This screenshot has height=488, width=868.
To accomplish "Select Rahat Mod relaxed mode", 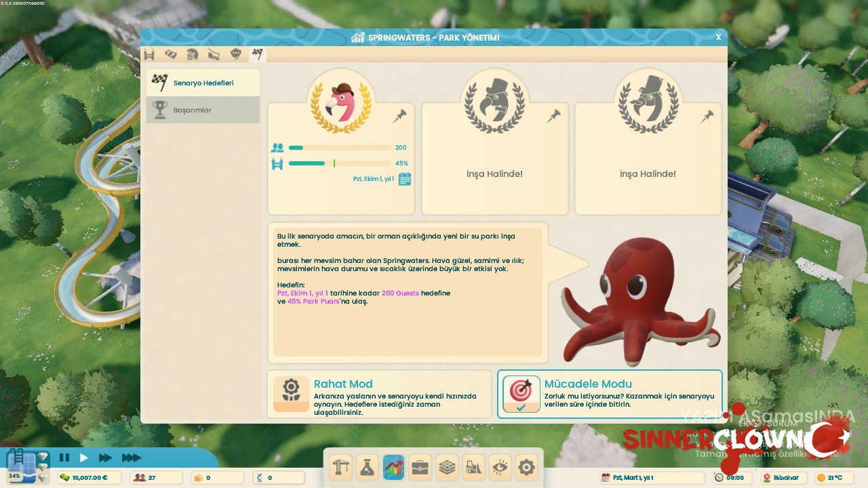I will (379, 394).
